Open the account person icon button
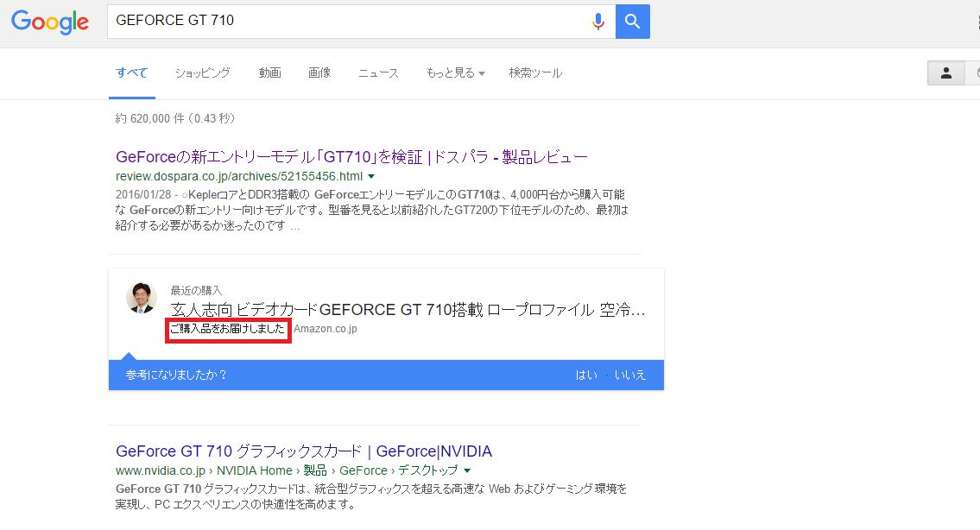 click(945, 73)
